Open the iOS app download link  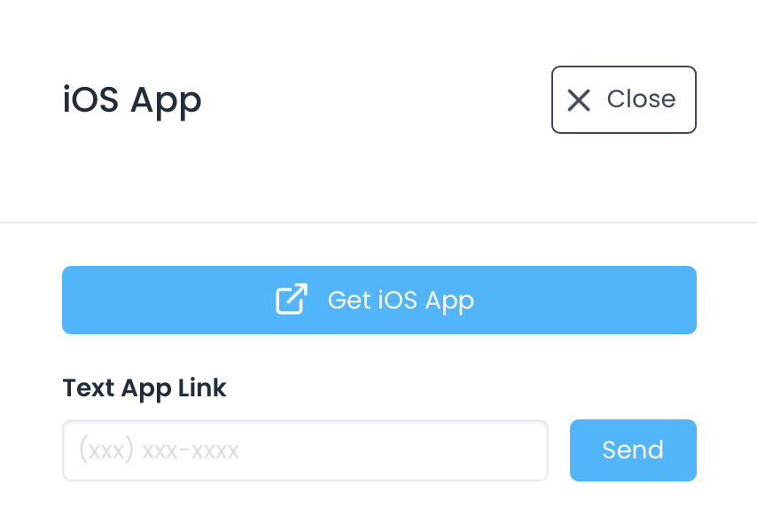coord(378,300)
